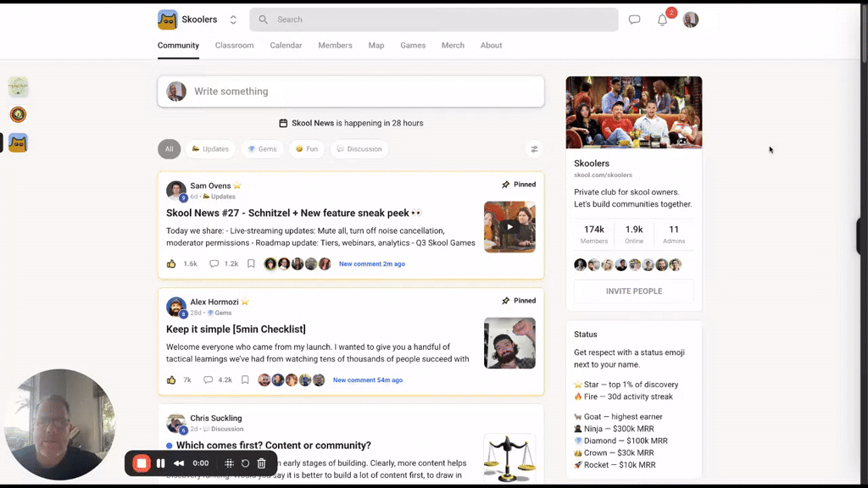
Task: Select the Updates filter chip
Action: click(210, 149)
